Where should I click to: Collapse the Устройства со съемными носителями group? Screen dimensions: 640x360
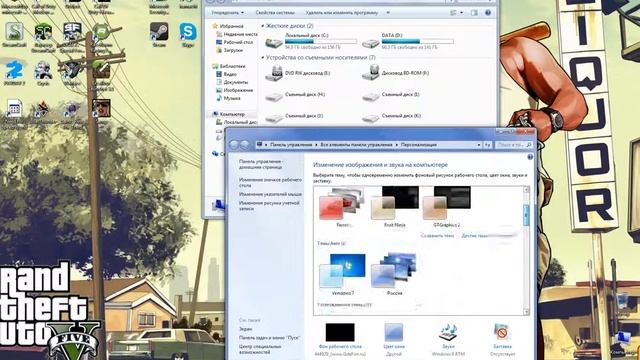click(x=262, y=58)
